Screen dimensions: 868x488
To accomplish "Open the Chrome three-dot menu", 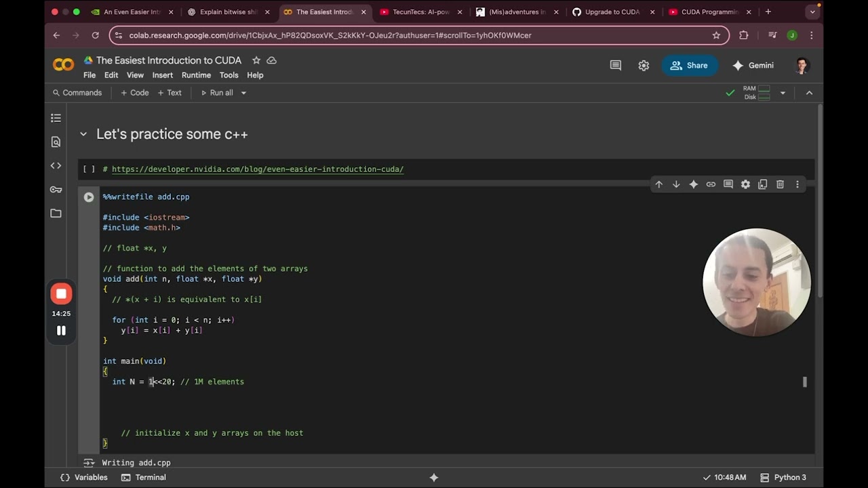I will click(x=812, y=35).
